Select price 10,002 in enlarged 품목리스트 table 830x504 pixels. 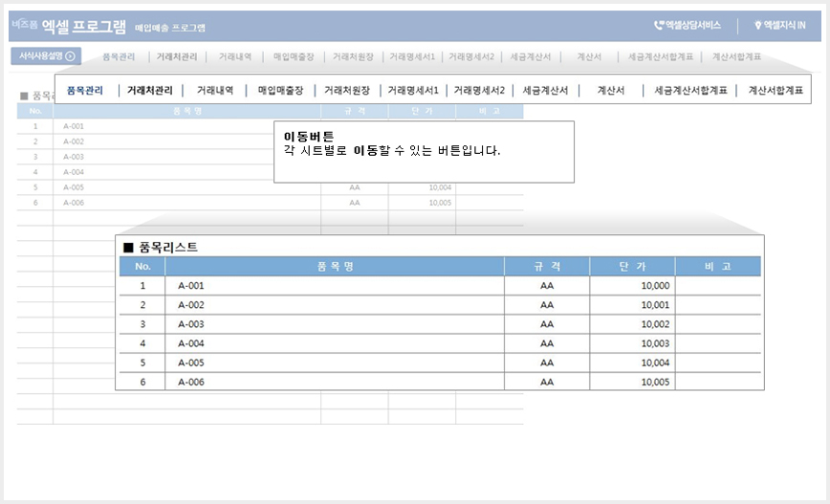633,324
